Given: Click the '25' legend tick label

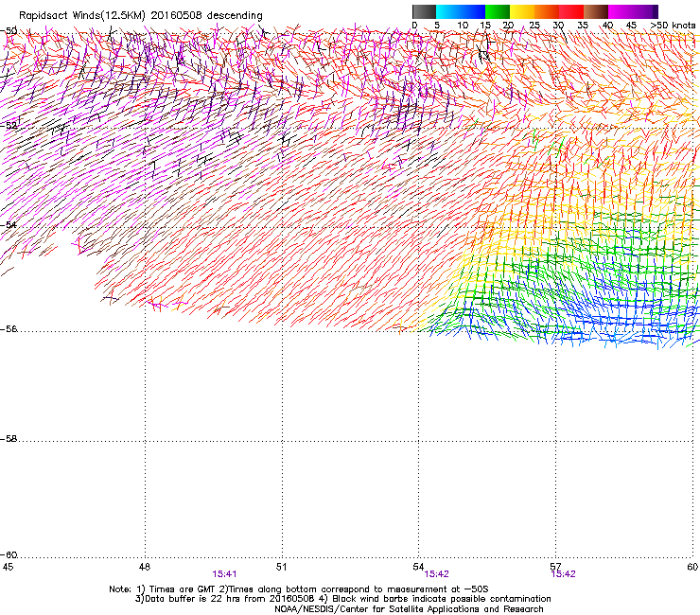Looking at the screenshot, I should (x=534, y=26).
